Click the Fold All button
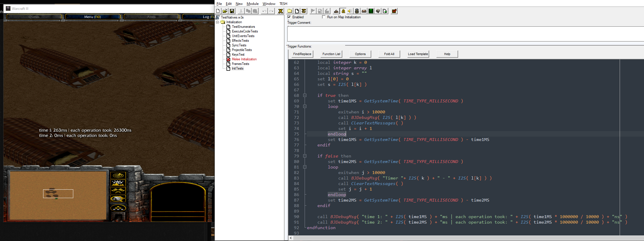 pos(389,54)
